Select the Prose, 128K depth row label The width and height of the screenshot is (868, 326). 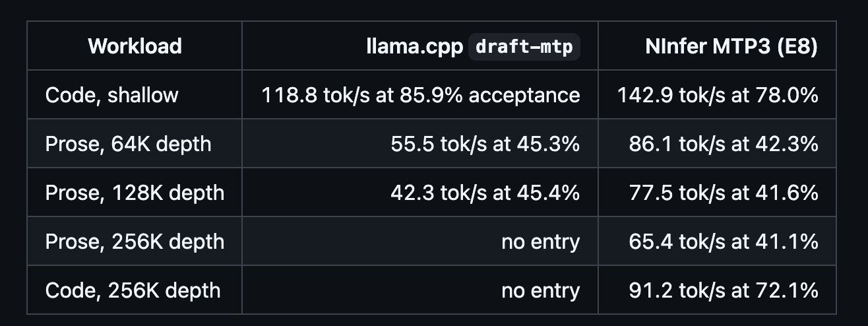(135, 192)
